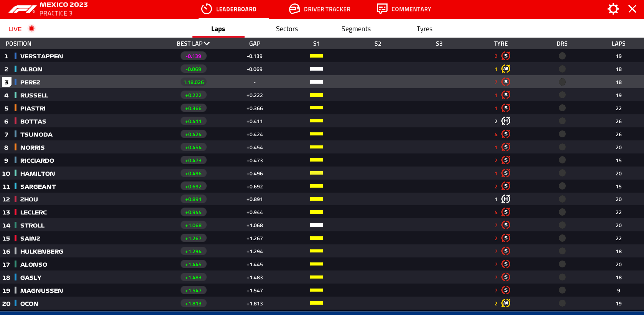644x315 pixels.
Task: Click Hamilton's DRS indicator dot
Action: [x=562, y=173]
